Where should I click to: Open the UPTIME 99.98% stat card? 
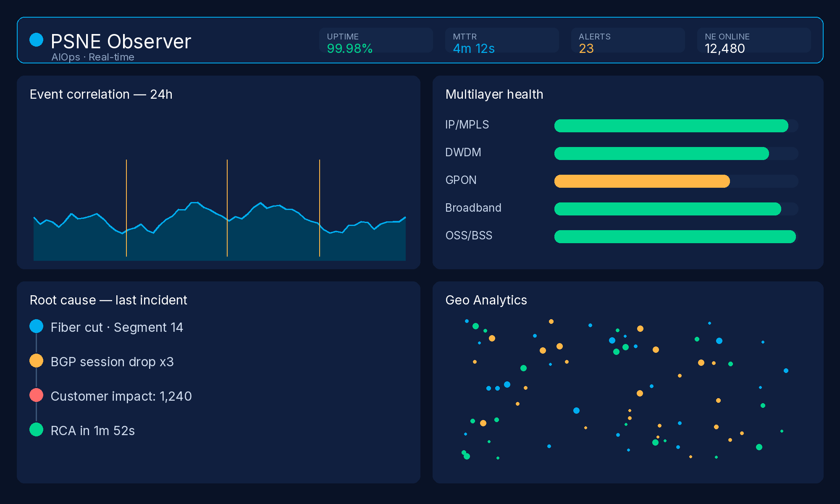pos(376,40)
